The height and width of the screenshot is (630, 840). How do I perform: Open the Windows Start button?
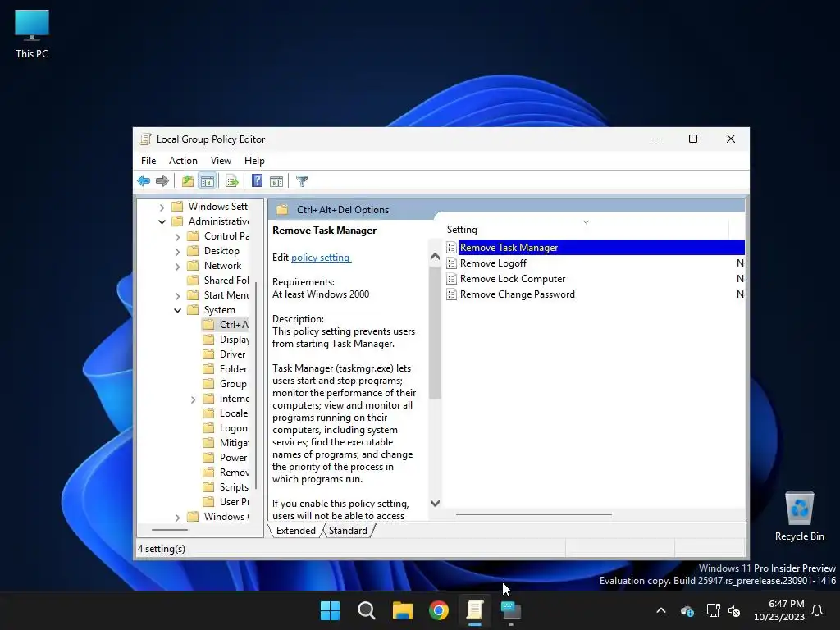point(330,610)
